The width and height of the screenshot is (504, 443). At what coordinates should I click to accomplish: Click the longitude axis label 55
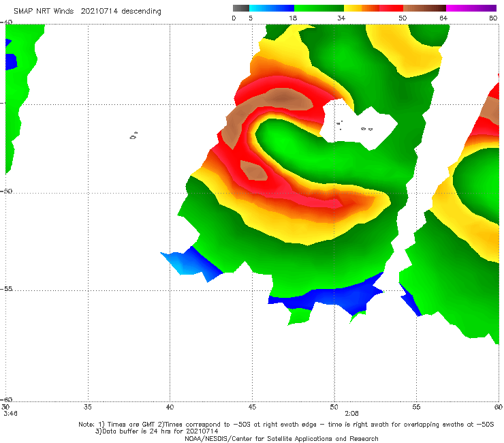pos(416,407)
